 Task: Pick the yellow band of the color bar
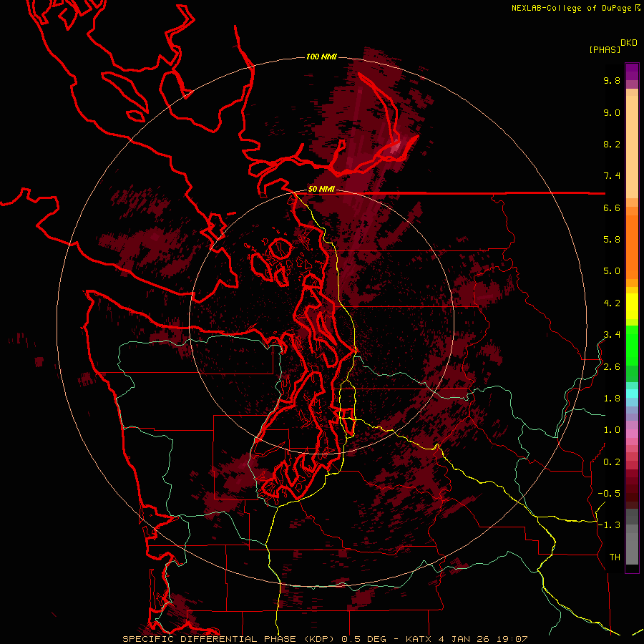point(632,306)
